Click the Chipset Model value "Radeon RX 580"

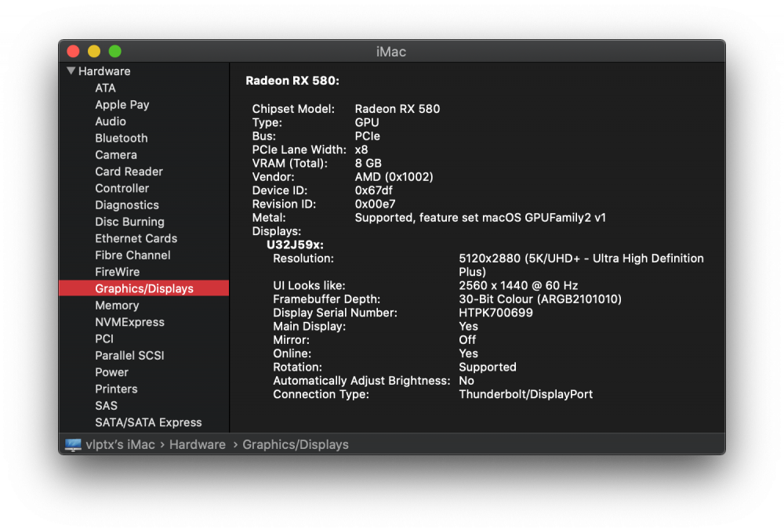point(397,109)
